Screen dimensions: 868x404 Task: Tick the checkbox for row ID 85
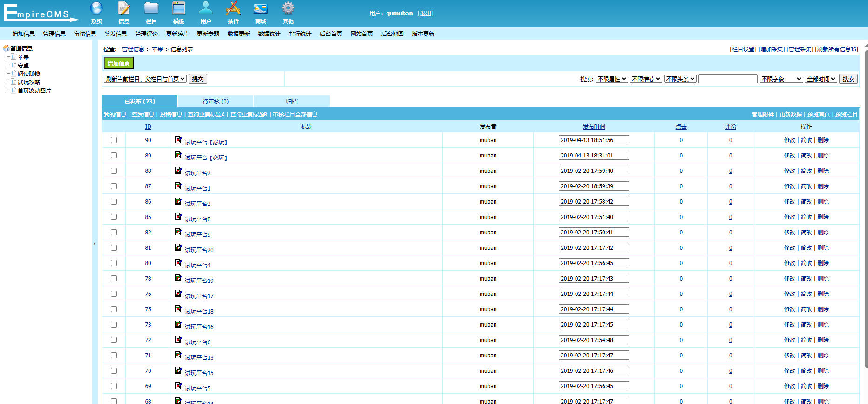pyautogui.click(x=114, y=217)
